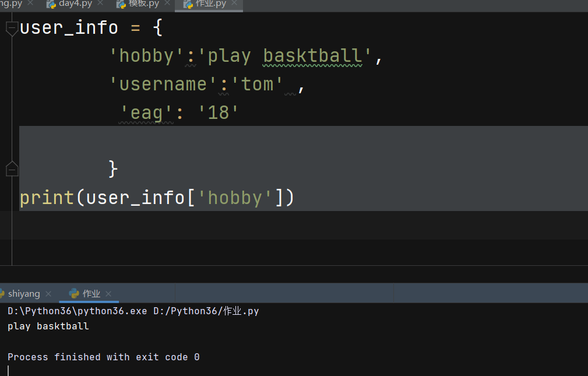Close the shiyang run tab

pyautogui.click(x=48, y=294)
